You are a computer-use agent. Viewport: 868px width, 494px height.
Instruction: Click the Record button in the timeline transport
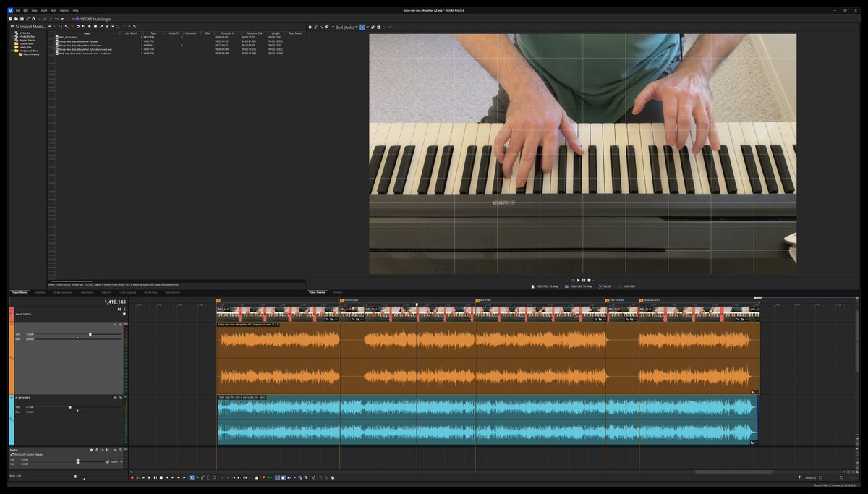click(132, 477)
